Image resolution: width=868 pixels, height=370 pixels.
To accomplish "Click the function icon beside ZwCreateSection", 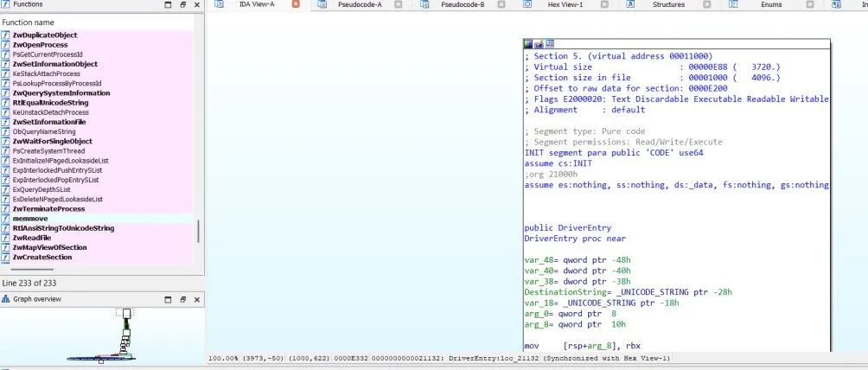I will pyautogui.click(x=5, y=257).
